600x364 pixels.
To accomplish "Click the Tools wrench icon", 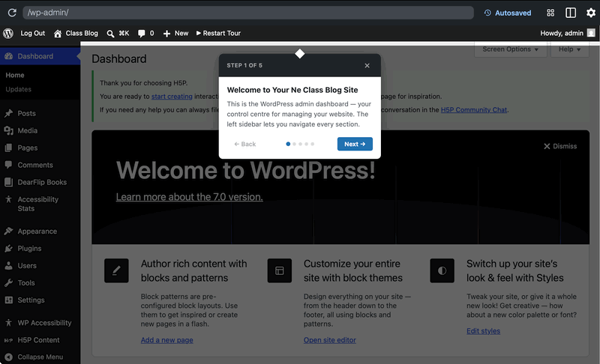I will click(x=8, y=282).
